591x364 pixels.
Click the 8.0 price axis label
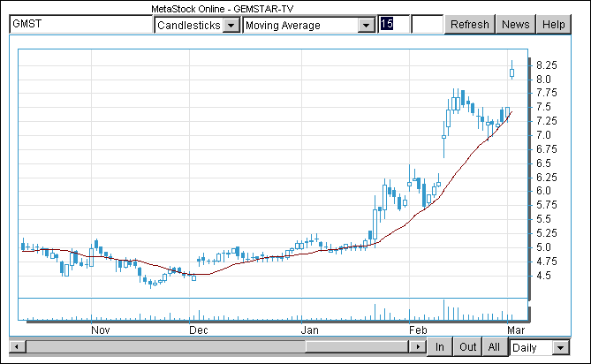tap(543, 80)
